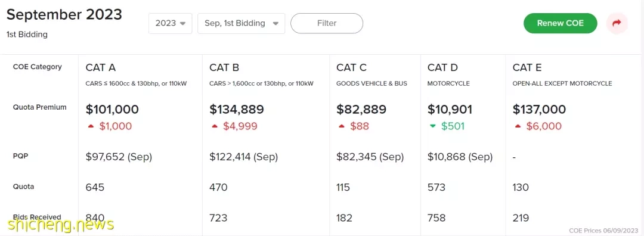Click the red up arrow beside $6,000

[518, 126]
